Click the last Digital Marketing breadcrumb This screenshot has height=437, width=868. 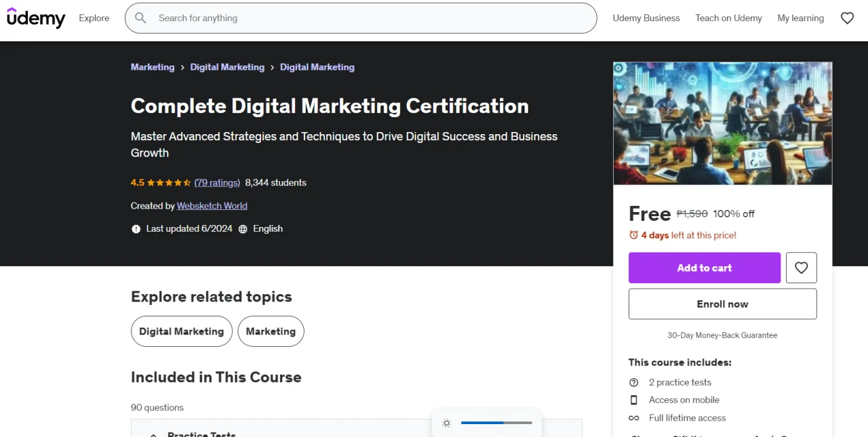[x=317, y=67]
